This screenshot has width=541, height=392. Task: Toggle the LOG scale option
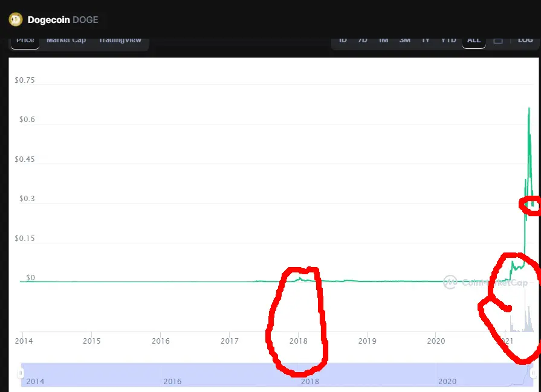525,40
